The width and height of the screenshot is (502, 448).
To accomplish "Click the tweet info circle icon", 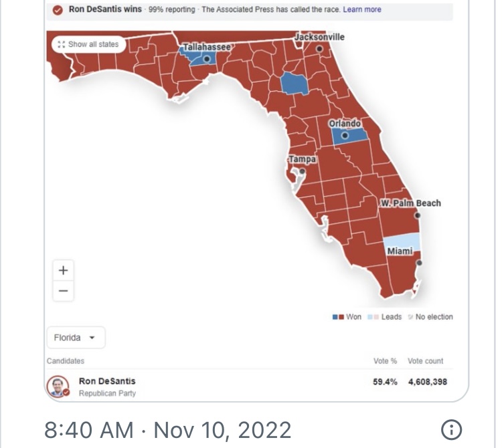I will click(x=451, y=430).
